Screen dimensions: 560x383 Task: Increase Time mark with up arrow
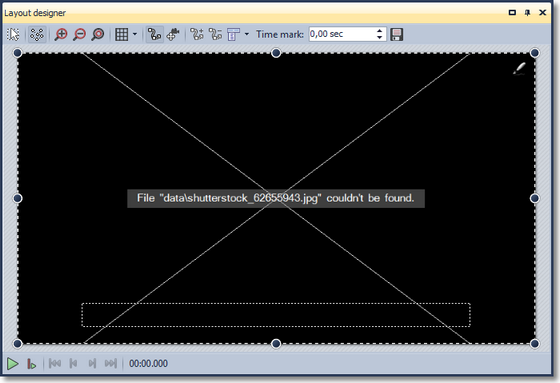[x=379, y=31]
